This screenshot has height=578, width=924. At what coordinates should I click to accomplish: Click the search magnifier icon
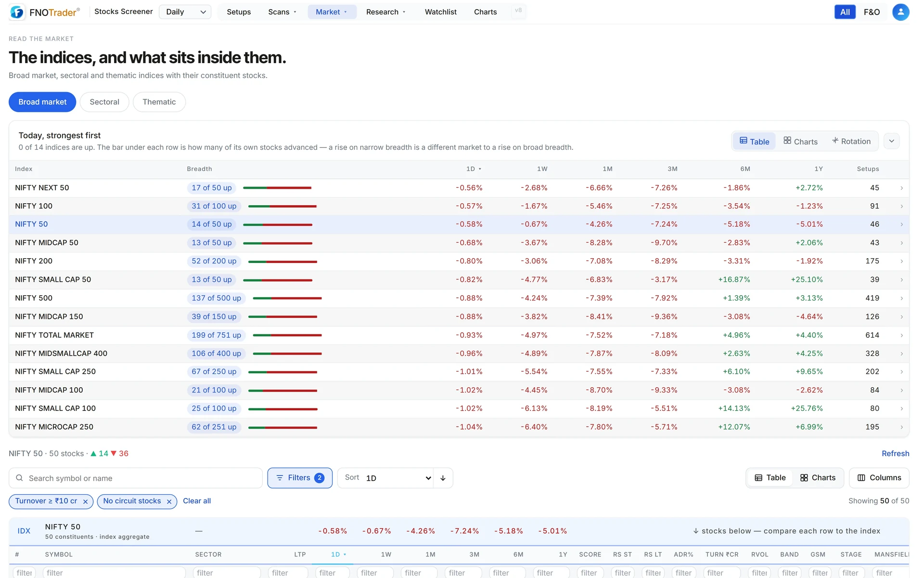click(x=19, y=478)
